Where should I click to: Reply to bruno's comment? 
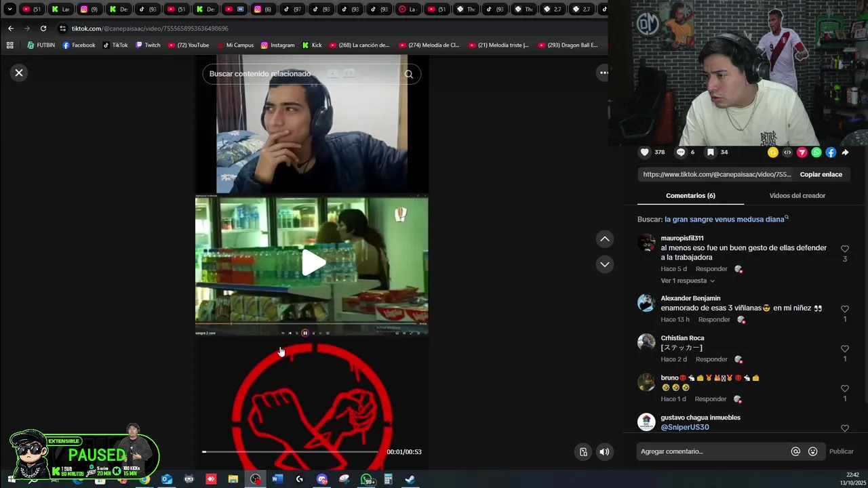(x=710, y=399)
